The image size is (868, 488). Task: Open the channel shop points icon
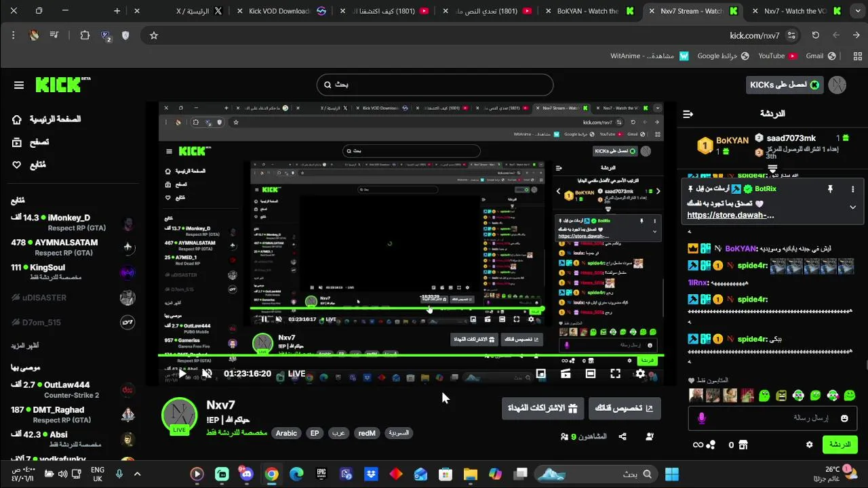[743, 445]
